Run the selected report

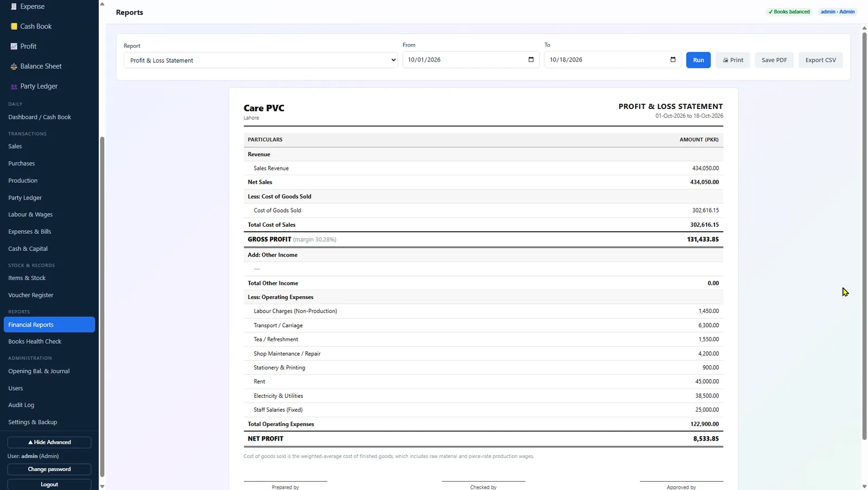[698, 60]
